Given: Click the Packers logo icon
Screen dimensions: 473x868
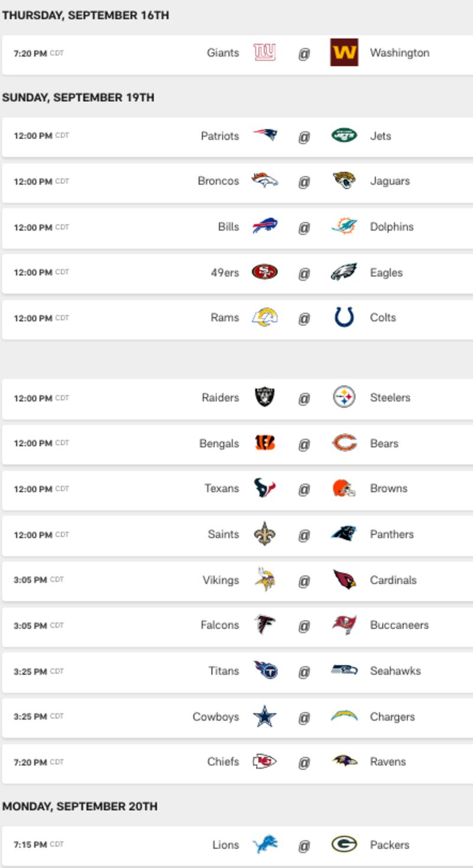Looking at the screenshot, I should coord(344,844).
